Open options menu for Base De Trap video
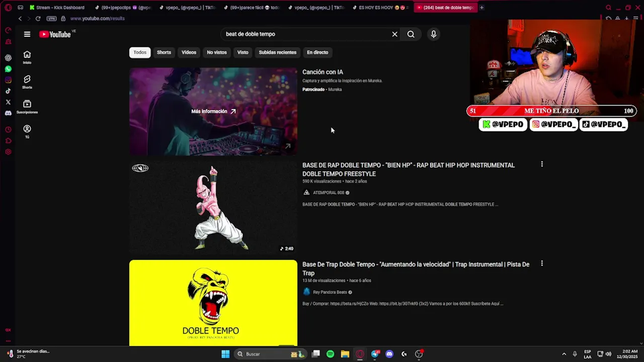The image size is (644, 362). (542, 263)
